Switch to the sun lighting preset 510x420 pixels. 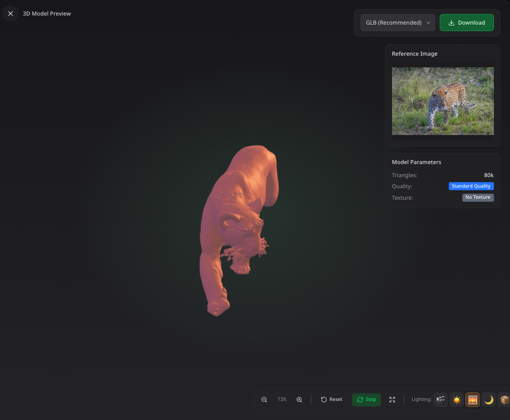coord(456,399)
